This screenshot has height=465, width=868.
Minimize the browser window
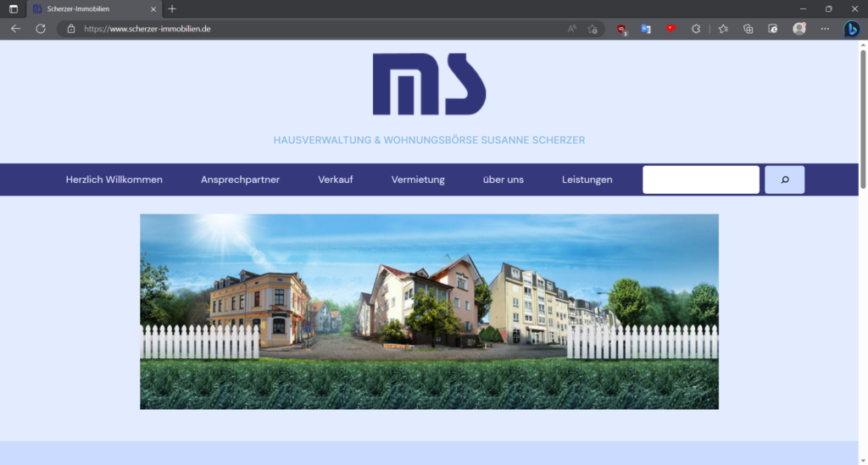pos(803,8)
